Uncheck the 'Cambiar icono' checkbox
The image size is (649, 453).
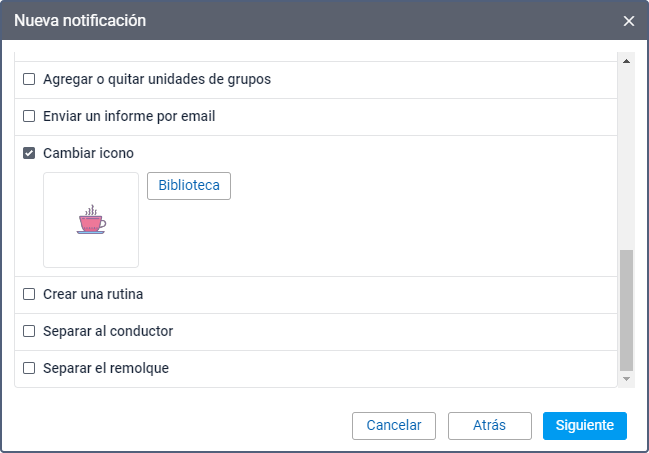point(30,153)
